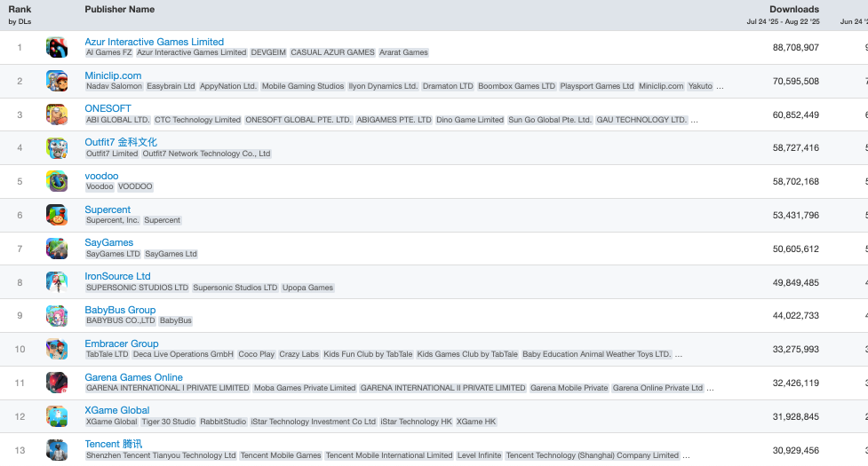Image resolution: width=868 pixels, height=466 pixels.
Task: Open Embracer Group publisher app icon
Action: point(57,350)
